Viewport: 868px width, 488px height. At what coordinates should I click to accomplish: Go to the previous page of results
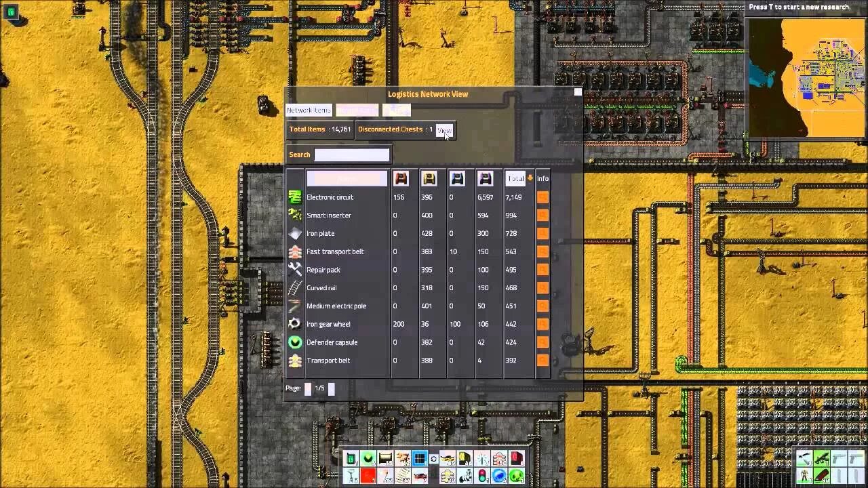[308, 388]
